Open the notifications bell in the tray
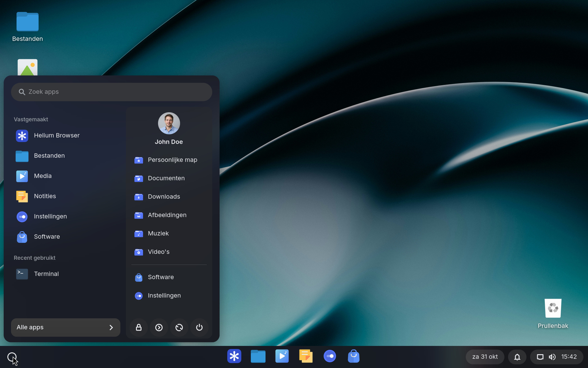The width and height of the screenshot is (588, 368). (x=517, y=357)
